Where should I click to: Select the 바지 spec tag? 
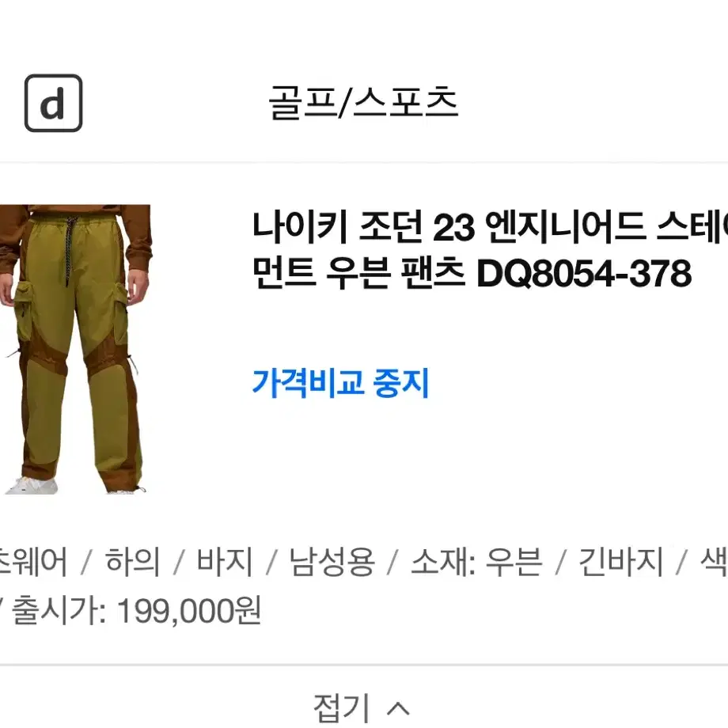225,562
